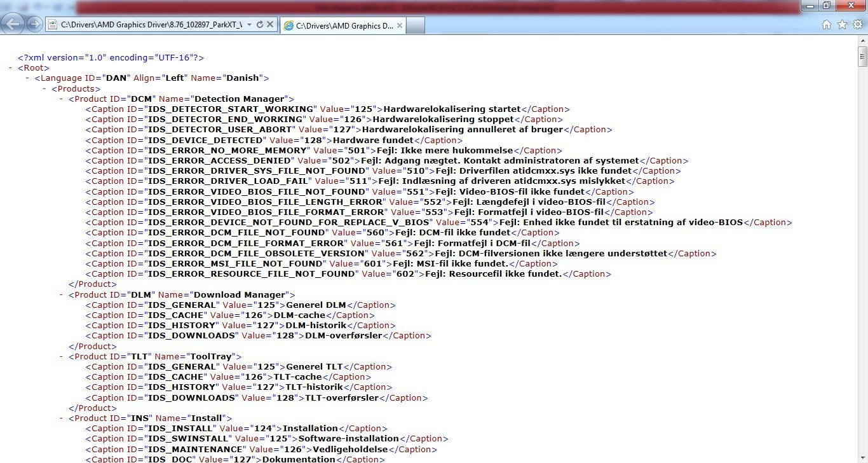Close the C:\Drivers\AMD Graphics D... tab
The image size is (868, 463).
[398, 25]
